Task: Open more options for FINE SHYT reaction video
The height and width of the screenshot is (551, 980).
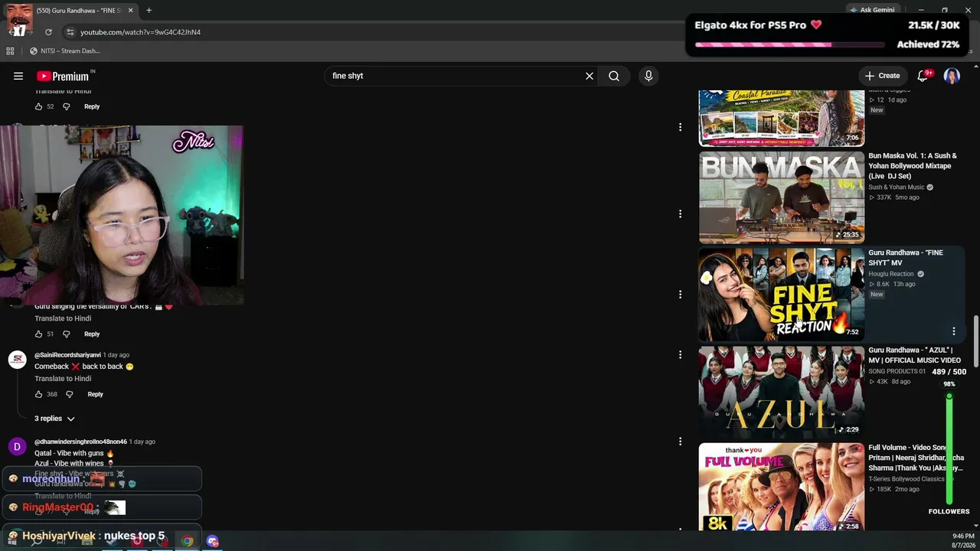Action: tap(954, 331)
